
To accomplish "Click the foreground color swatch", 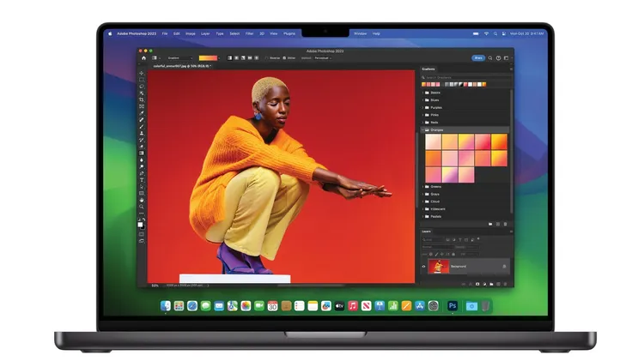I will (x=140, y=225).
